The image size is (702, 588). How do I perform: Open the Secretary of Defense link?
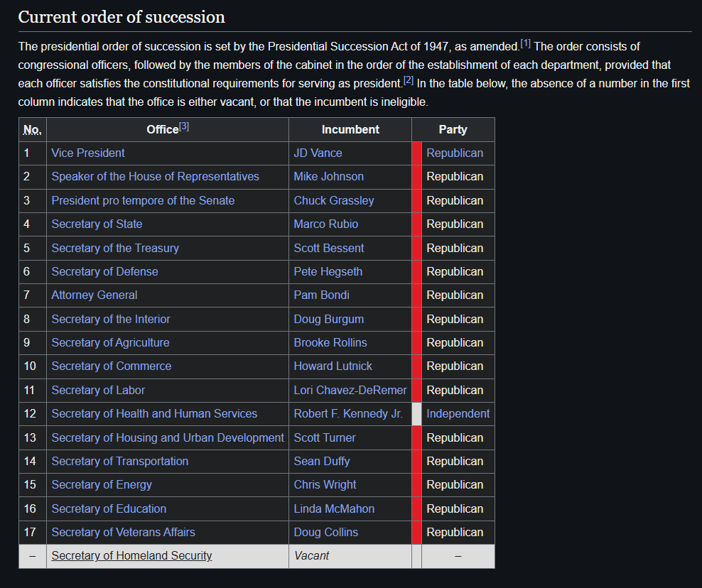click(x=104, y=271)
